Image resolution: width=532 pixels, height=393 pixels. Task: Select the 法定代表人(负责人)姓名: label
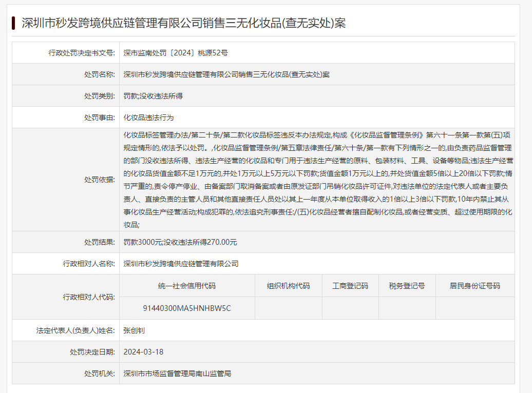(x=75, y=330)
